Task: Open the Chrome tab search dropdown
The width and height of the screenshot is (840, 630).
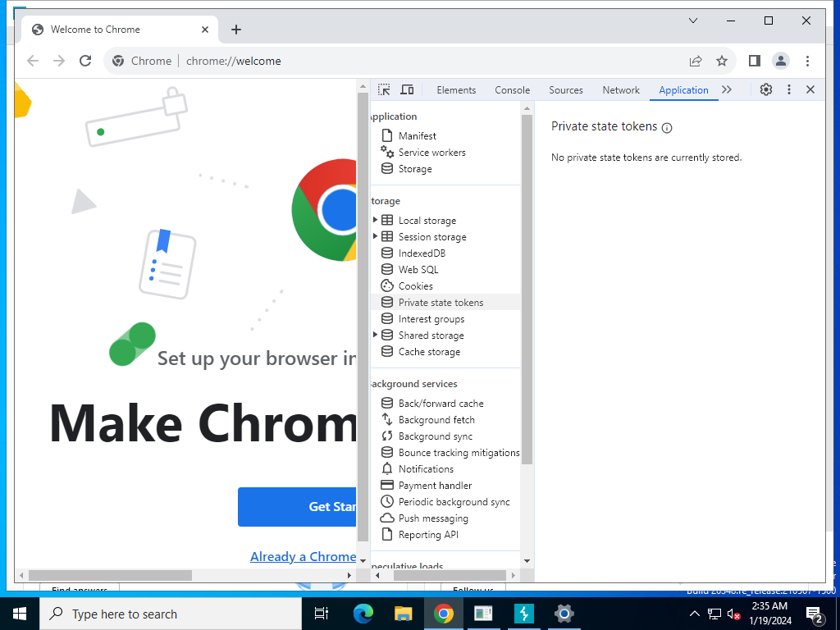Action: pyautogui.click(x=692, y=21)
